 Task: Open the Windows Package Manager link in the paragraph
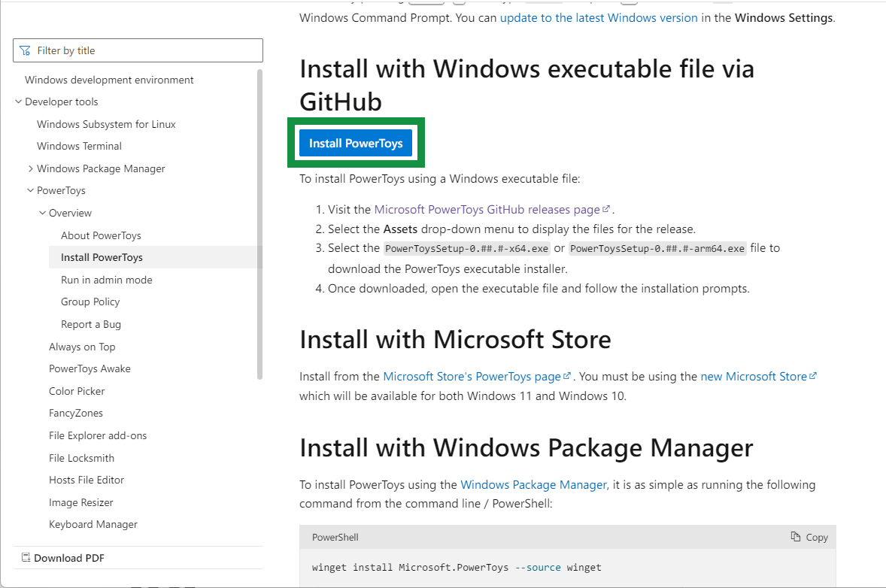533,485
